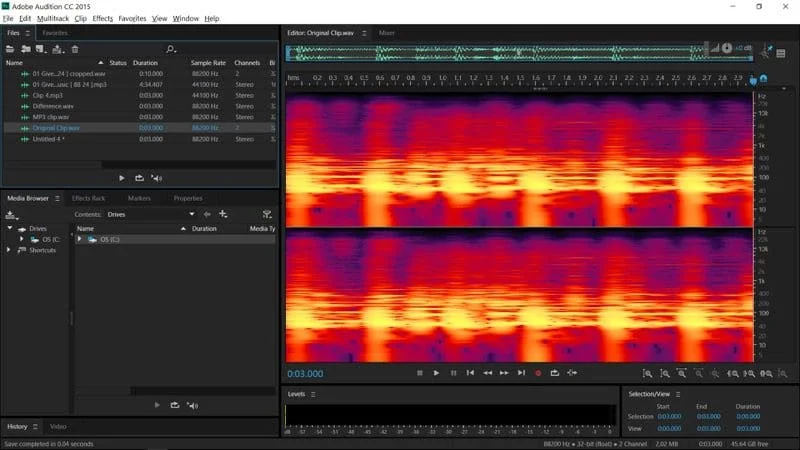Image resolution: width=800 pixels, height=450 pixels.
Task: Click Zoom In at Out Point icon
Action: pos(749,373)
